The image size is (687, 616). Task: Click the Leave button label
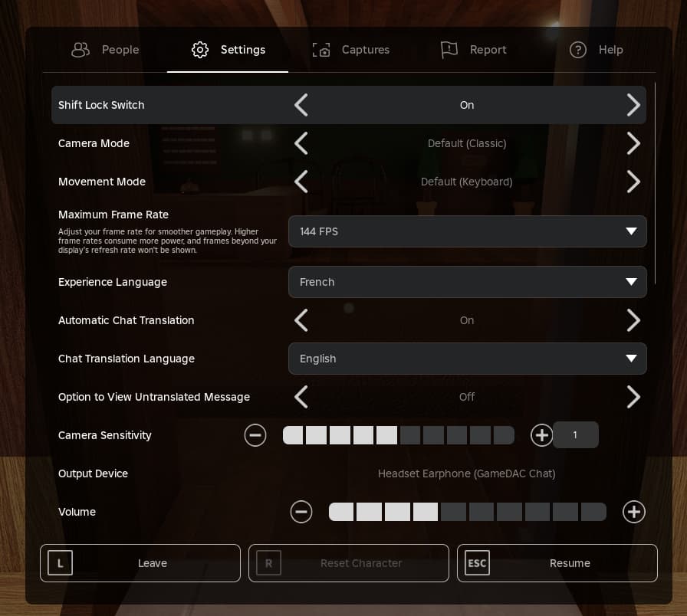point(153,563)
